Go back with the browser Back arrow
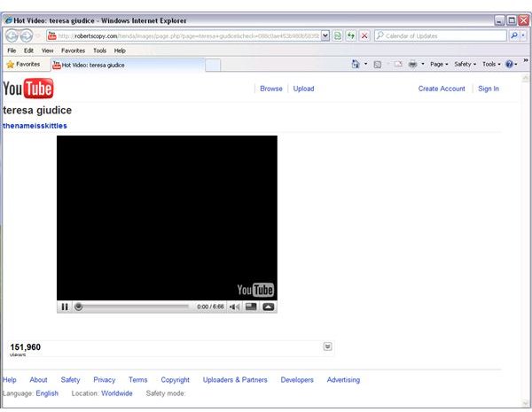Image resolution: width=532 pixels, height=412 pixels. 12,35
